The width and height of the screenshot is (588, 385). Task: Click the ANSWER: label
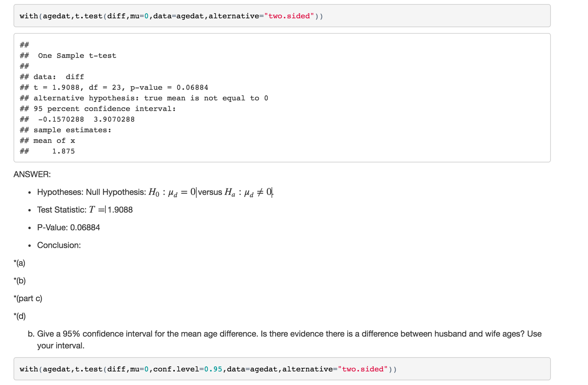32,175
